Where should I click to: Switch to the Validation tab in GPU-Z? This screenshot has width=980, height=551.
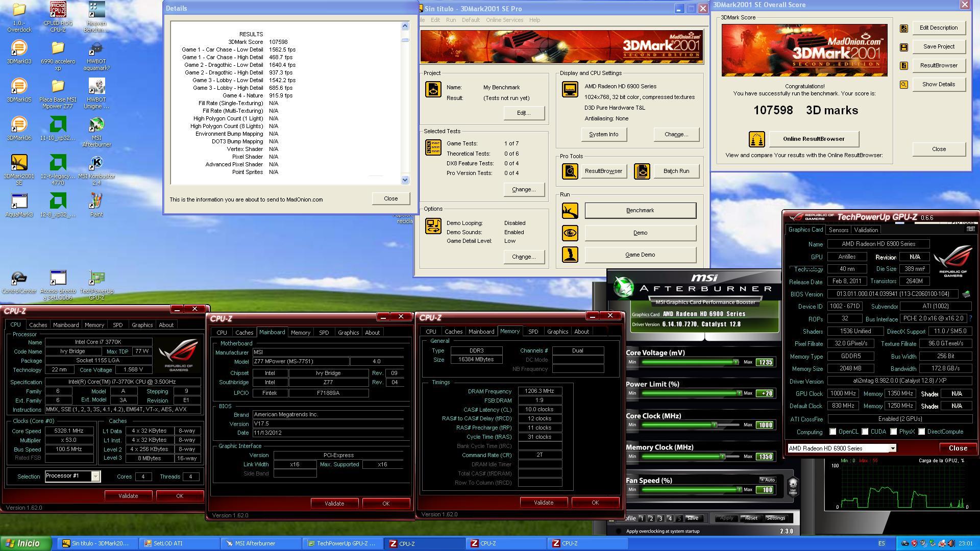click(x=866, y=230)
